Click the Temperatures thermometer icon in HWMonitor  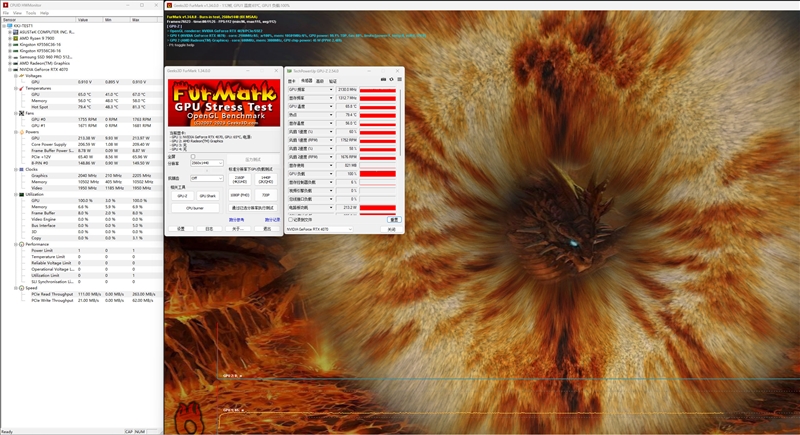point(21,88)
